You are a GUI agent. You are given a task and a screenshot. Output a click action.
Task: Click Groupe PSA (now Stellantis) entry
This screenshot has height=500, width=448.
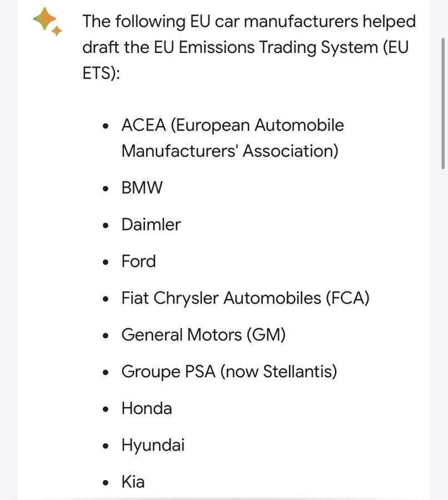(x=229, y=372)
